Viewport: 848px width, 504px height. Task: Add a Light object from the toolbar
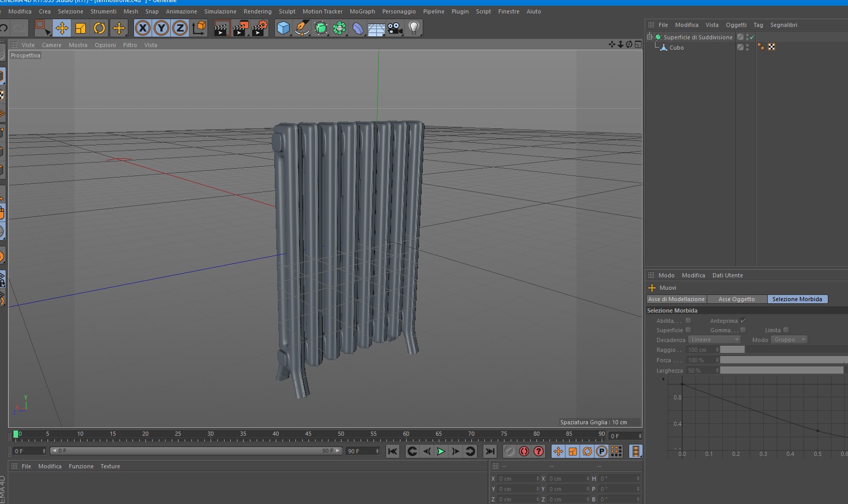pyautogui.click(x=413, y=28)
